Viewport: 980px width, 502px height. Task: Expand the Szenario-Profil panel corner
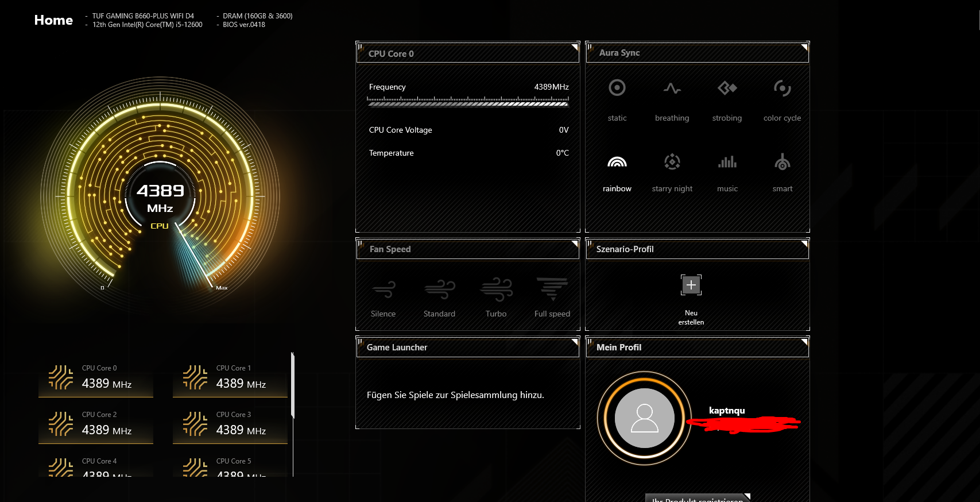pos(805,244)
